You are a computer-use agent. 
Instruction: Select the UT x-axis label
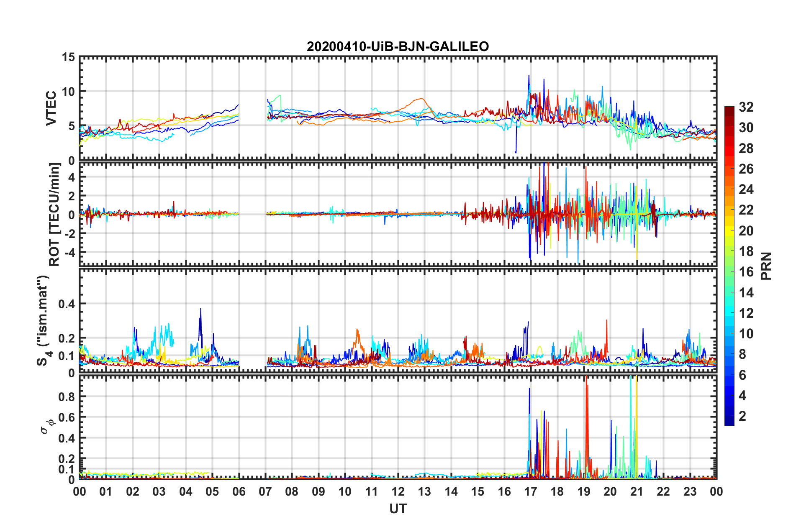[x=398, y=509]
